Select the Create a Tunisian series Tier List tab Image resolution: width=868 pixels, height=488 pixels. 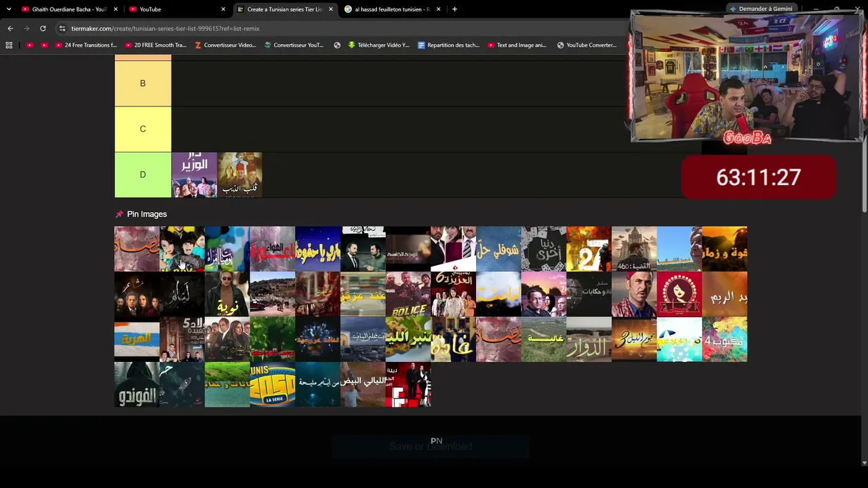click(x=285, y=9)
